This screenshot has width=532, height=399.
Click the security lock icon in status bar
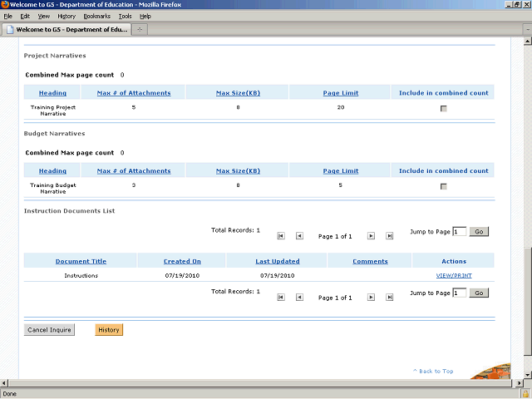(x=526, y=394)
